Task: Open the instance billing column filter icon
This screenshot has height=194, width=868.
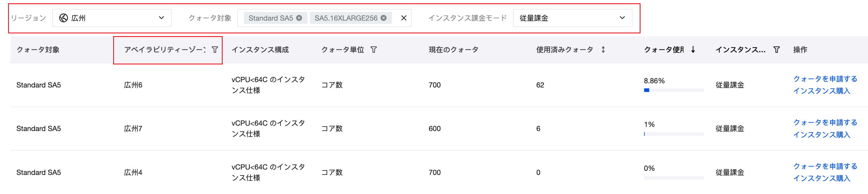Action: 776,50
